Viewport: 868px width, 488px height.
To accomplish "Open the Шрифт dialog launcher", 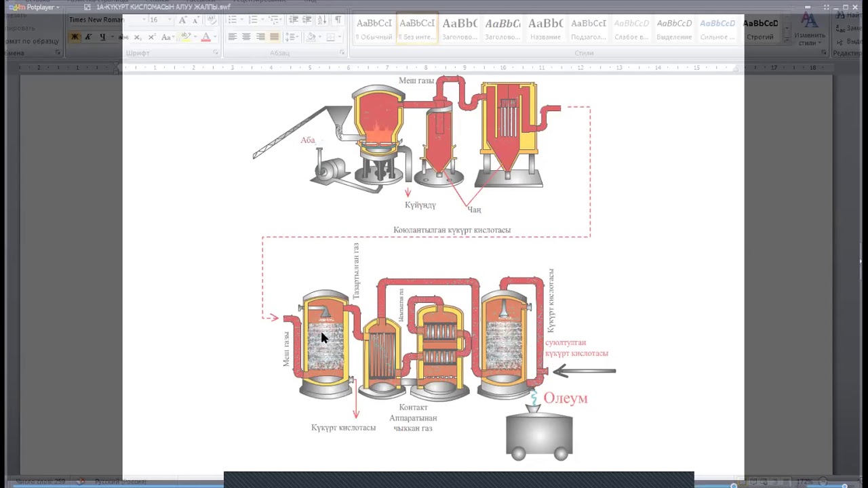I will click(216, 52).
